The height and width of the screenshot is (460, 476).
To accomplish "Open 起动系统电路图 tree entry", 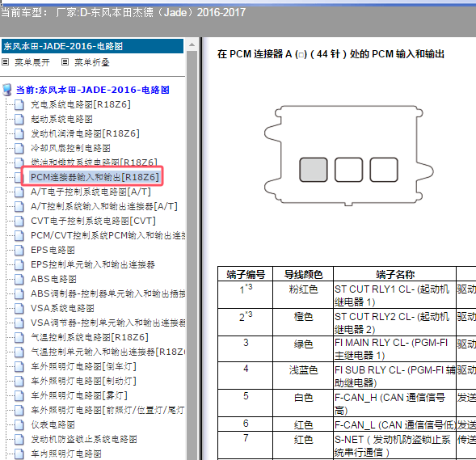I will [x=61, y=119].
